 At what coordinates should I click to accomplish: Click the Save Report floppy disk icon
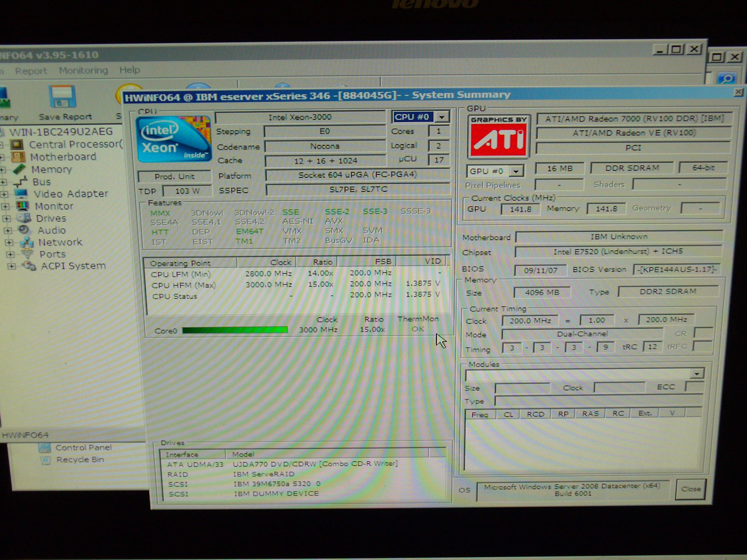click(x=63, y=97)
